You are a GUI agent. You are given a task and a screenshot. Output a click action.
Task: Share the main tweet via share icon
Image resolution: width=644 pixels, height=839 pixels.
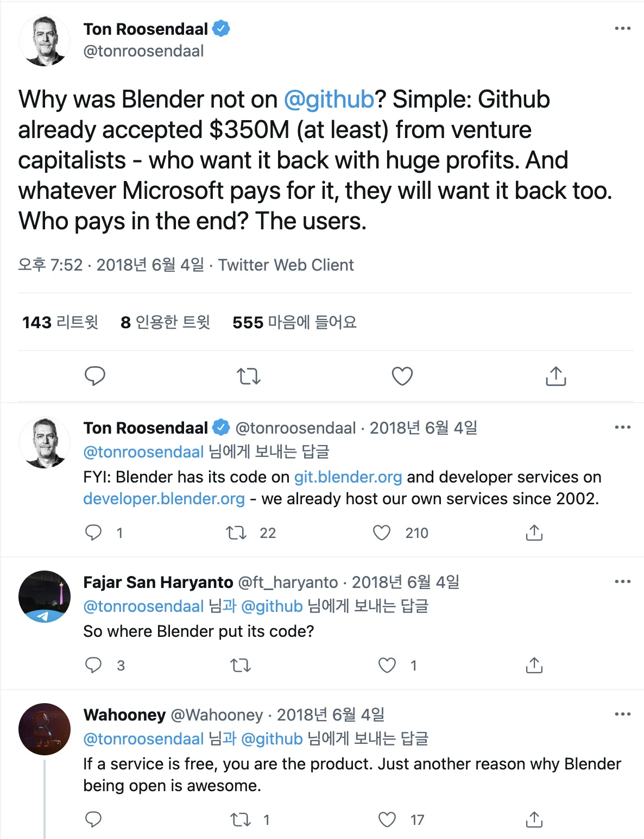[x=555, y=376]
